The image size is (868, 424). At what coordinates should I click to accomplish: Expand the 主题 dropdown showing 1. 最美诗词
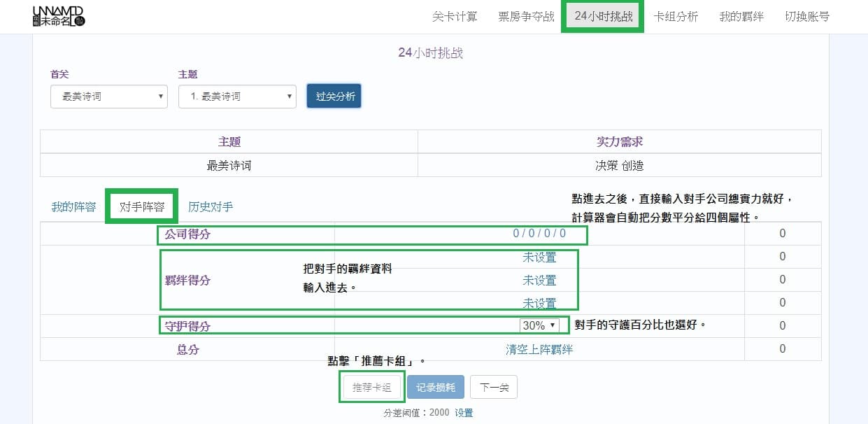(237, 97)
